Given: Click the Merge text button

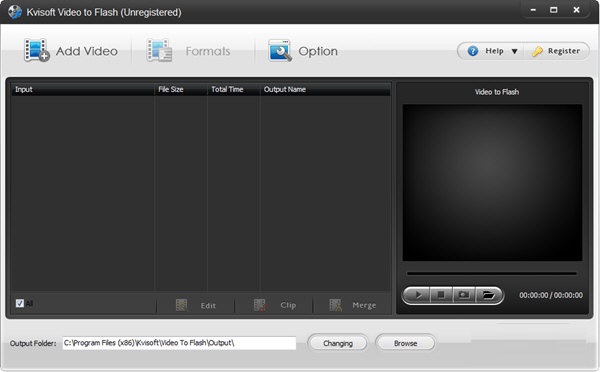Looking at the screenshot, I should 364,305.
